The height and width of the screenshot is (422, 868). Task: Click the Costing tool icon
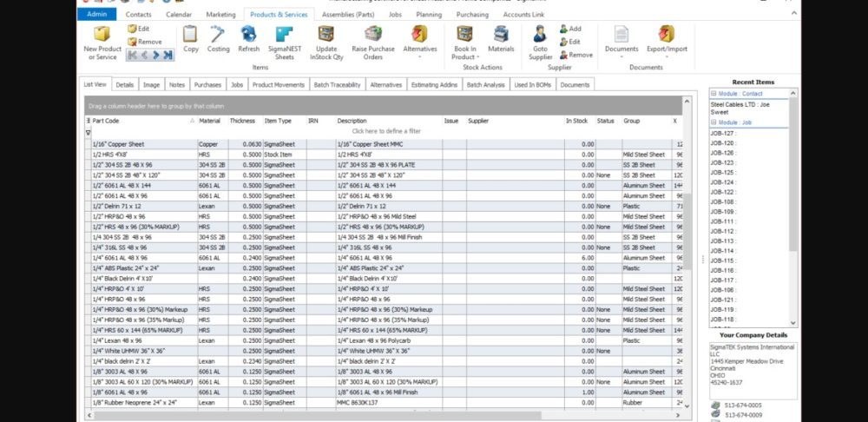tap(219, 35)
